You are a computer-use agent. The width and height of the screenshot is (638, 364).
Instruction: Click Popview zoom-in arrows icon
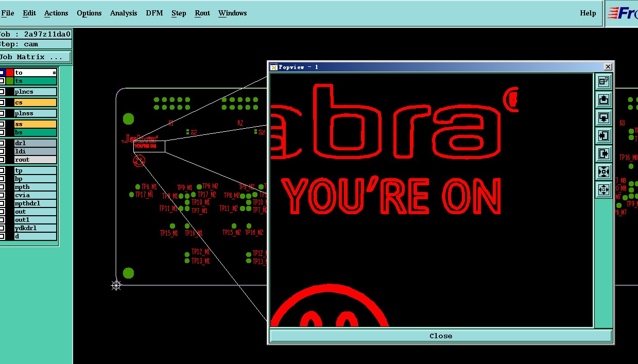pos(603,171)
